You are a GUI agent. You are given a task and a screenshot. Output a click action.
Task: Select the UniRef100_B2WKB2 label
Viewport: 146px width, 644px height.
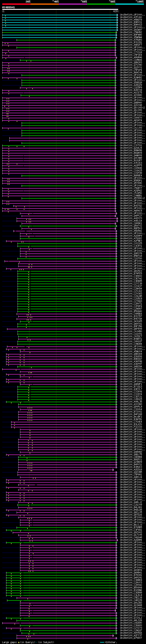[131, 77]
